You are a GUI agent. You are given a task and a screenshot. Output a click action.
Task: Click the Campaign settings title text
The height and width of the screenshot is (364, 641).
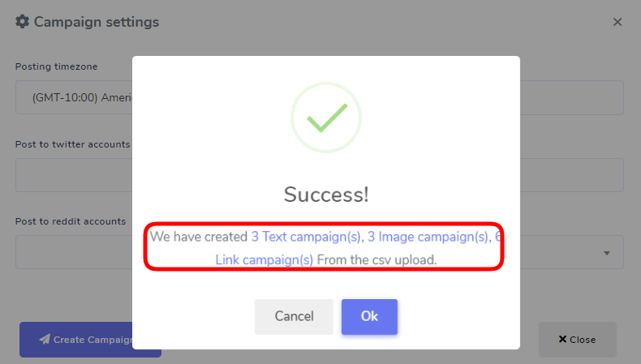97,22
